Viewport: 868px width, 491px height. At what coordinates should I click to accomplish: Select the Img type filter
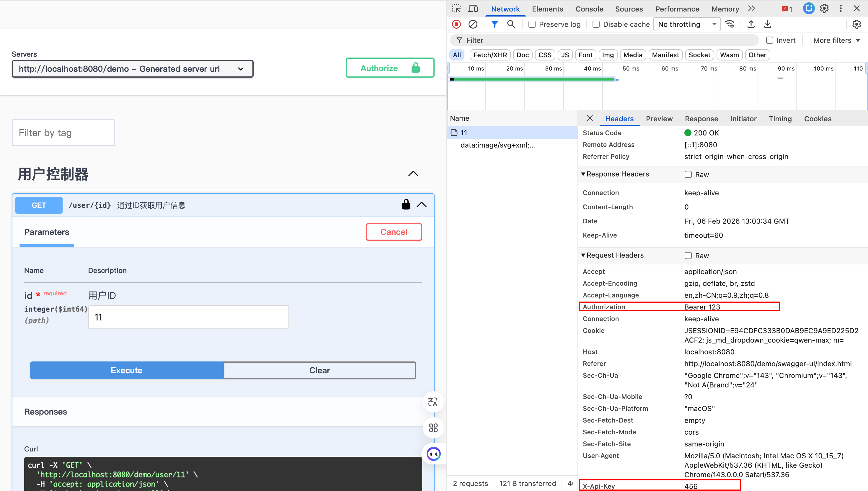(608, 55)
